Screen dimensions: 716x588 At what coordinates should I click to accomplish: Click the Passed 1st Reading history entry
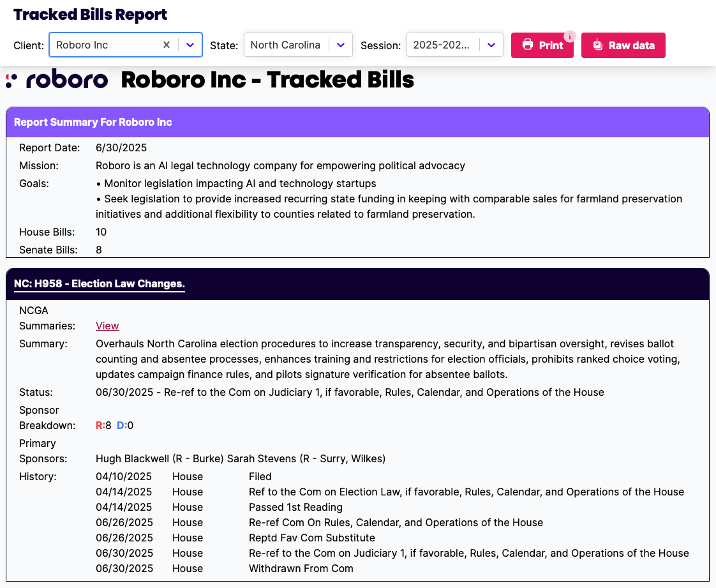click(x=295, y=507)
